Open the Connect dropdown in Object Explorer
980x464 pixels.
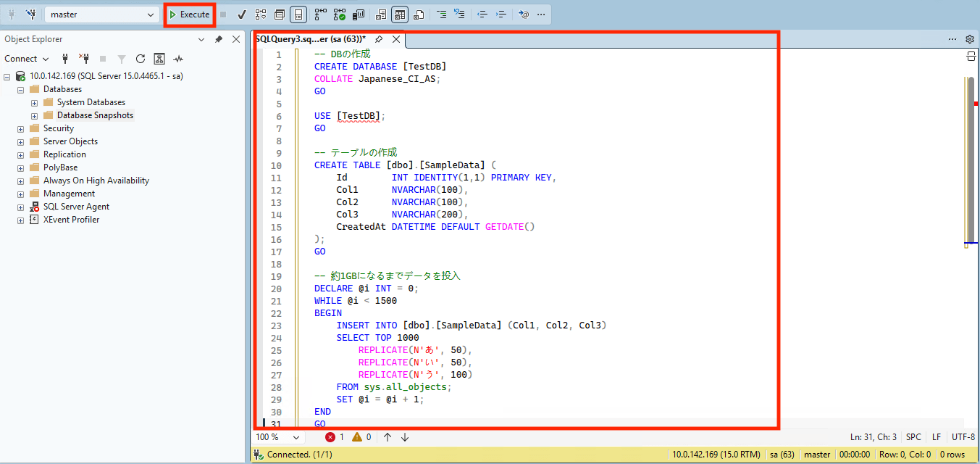[x=26, y=59]
